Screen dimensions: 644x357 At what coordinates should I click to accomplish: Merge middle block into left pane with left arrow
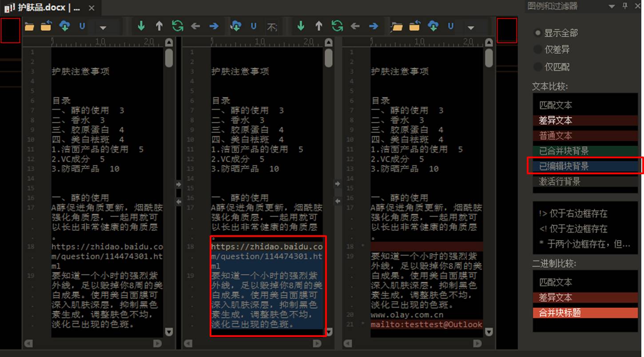[178, 201]
